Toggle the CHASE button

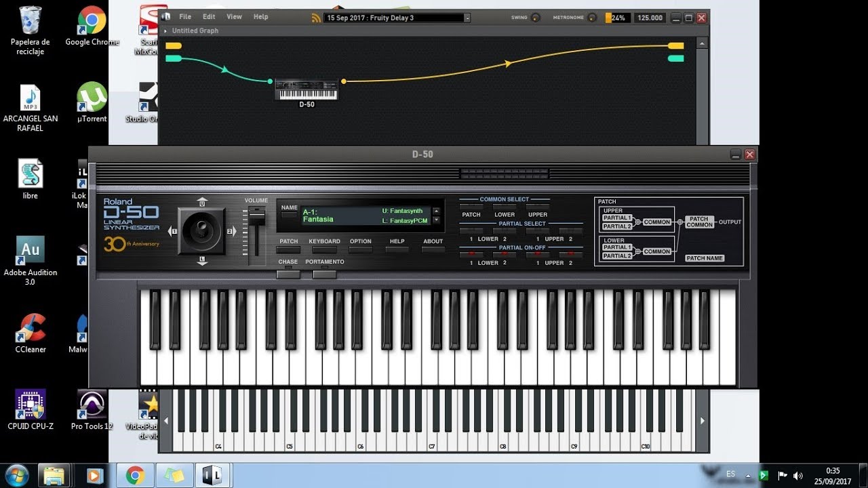pyautogui.click(x=288, y=274)
